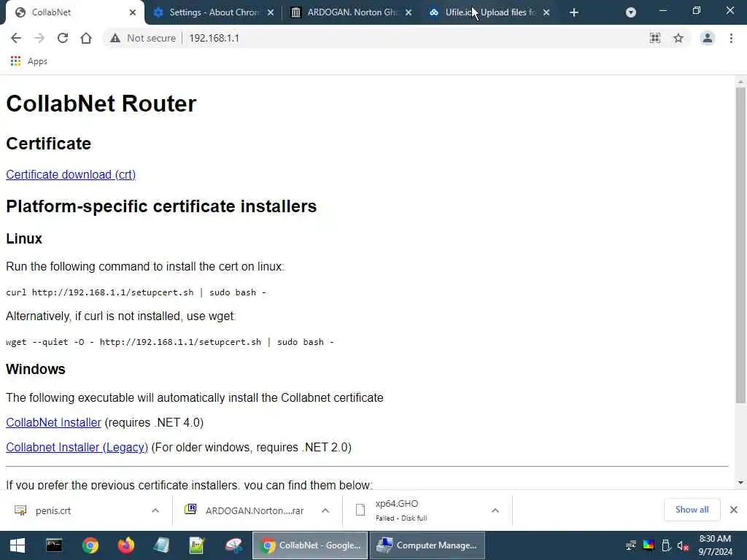Image resolution: width=747 pixels, height=560 pixels.
Task: Close the downloads bar
Action: (734, 510)
